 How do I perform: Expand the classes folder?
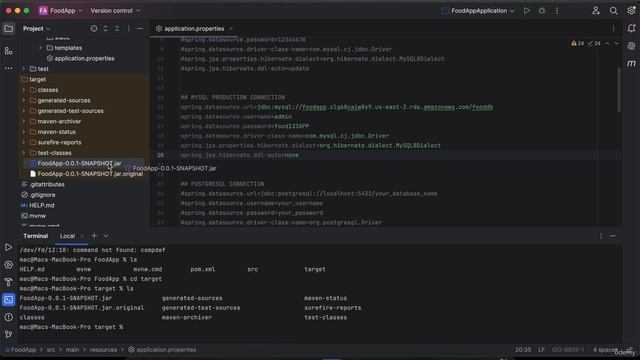24,90
